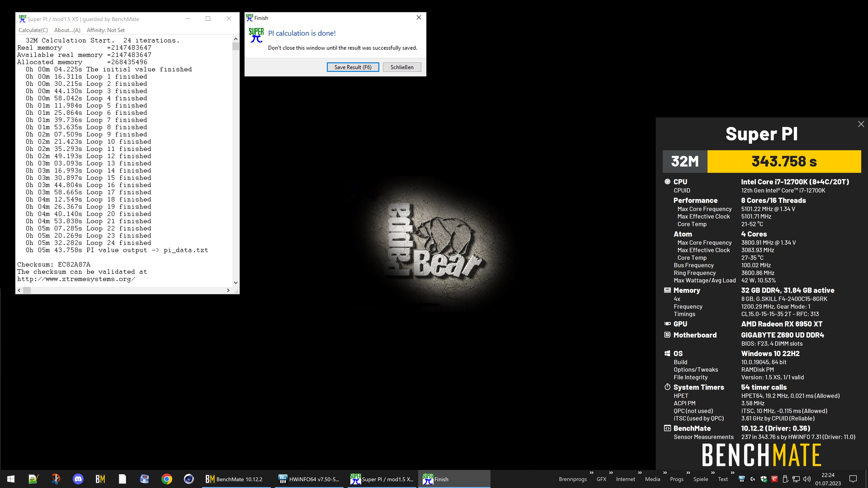
Task: Open the notepad-style first pinned taskbar icon
Action: click(33, 479)
